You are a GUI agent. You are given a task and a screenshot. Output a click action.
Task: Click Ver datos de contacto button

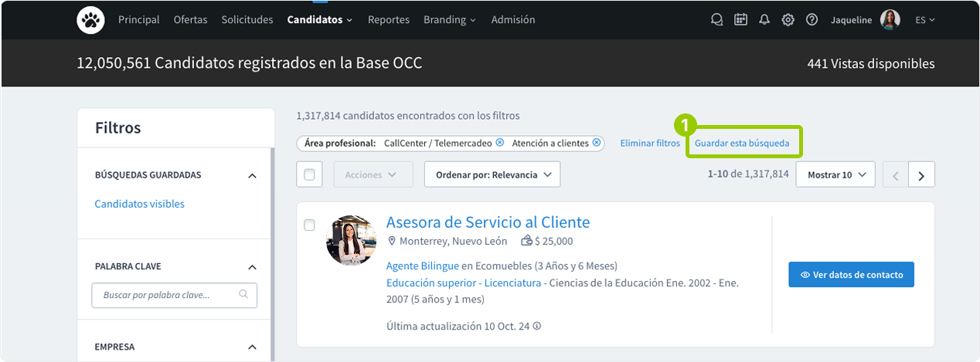point(851,275)
